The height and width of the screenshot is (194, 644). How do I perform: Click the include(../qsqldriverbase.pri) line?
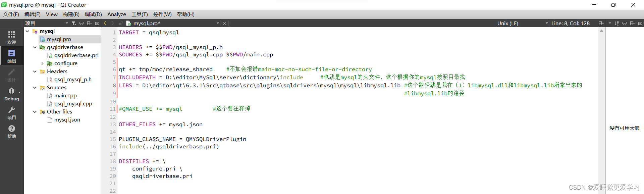(169, 147)
